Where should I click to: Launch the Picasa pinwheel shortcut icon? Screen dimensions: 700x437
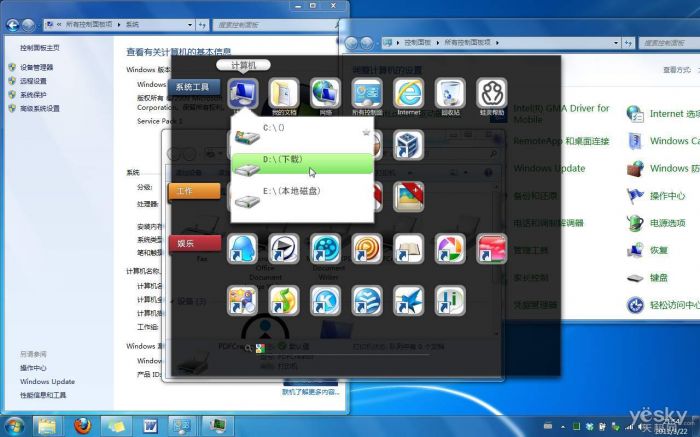[450, 248]
